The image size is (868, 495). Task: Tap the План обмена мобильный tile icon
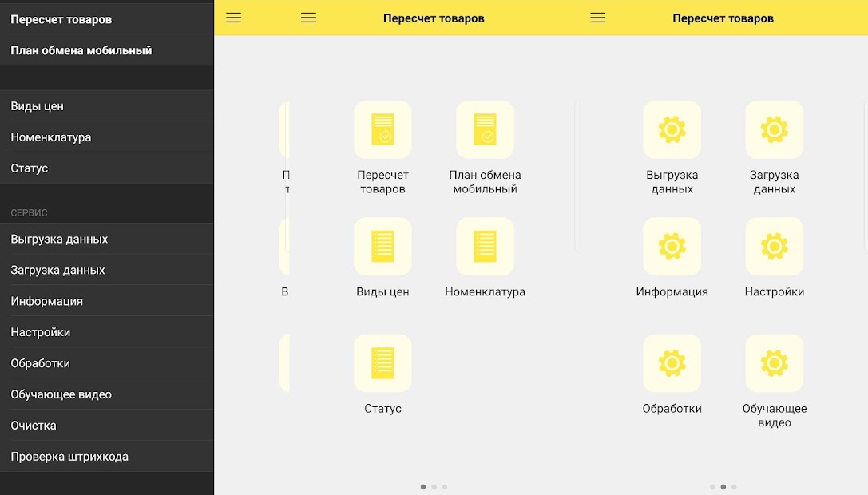click(485, 129)
